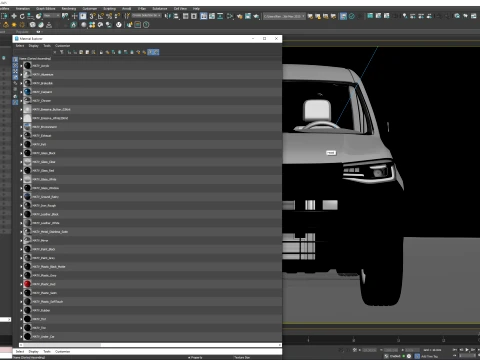Expand the HKTV_Carpaint material row
The image size is (480, 360).
point(21,92)
